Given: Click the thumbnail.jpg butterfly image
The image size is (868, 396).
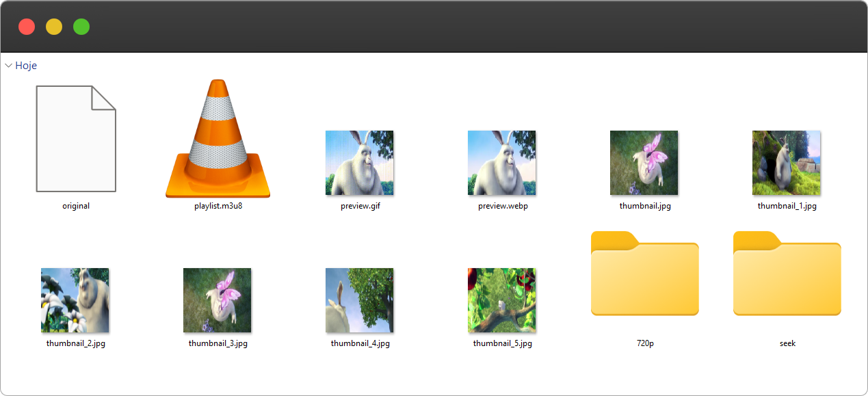Looking at the screenshot, I should (x=644, y=163).
